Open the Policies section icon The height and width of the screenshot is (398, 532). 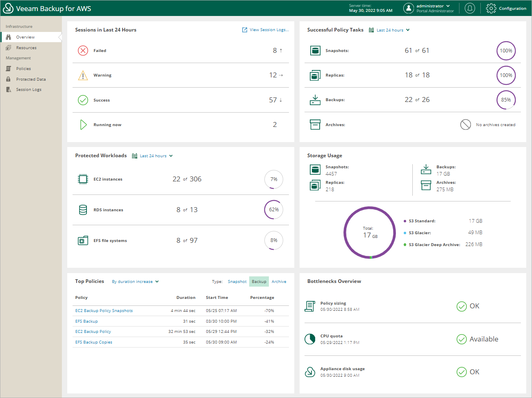pos(8,68)
